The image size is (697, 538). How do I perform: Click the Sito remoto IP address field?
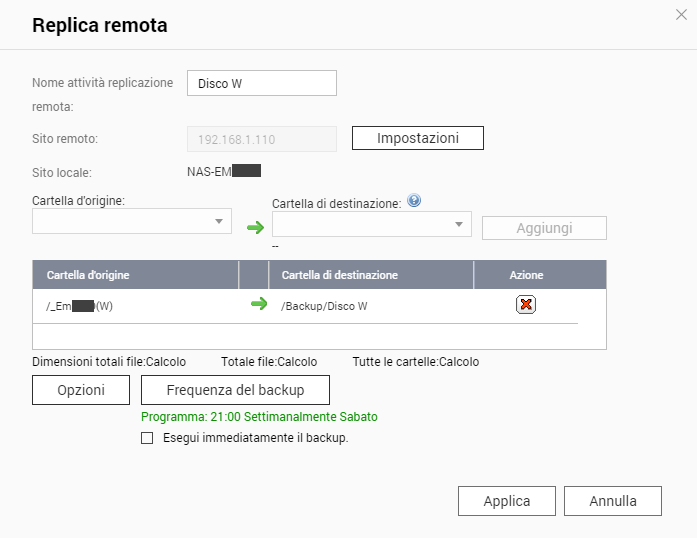[x=262, y=139]
